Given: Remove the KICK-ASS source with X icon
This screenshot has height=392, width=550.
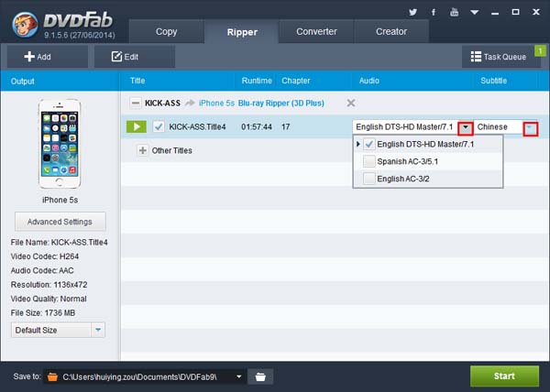Looking at the screenshot, I should pyautogui.click(x=351, y=103).
